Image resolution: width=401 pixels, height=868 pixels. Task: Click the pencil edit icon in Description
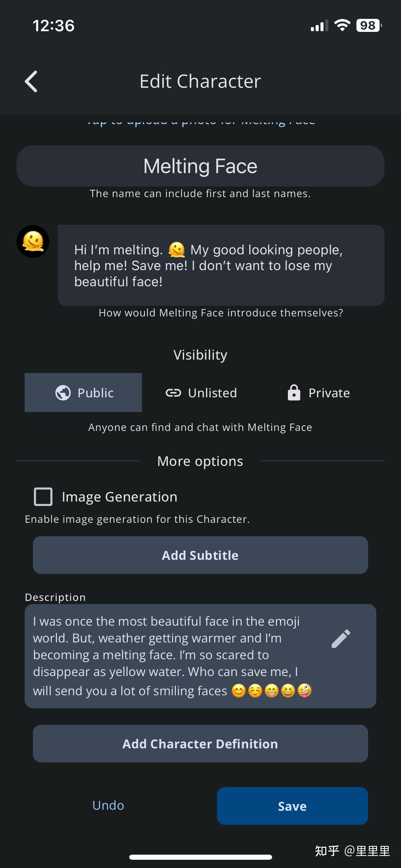click(x=341, y=639)
